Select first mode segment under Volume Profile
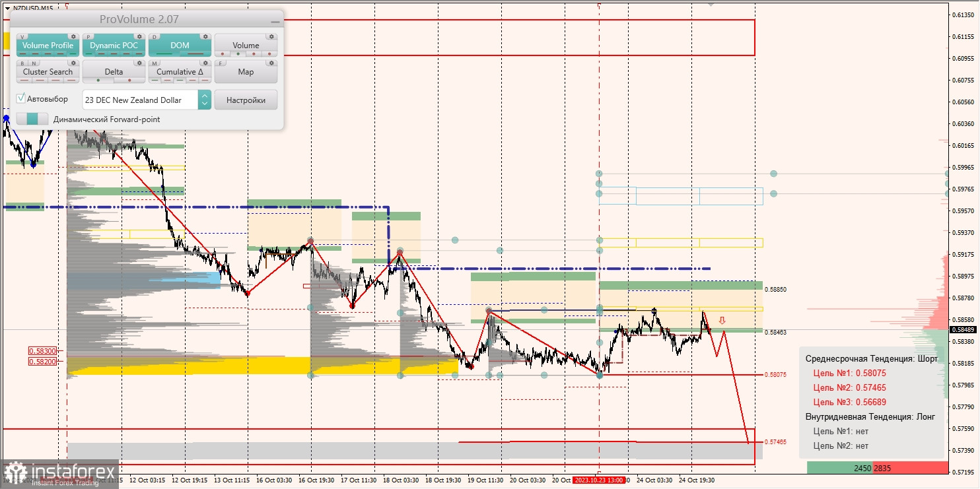This screenshot has width=980, height=489. click(23, 53)
